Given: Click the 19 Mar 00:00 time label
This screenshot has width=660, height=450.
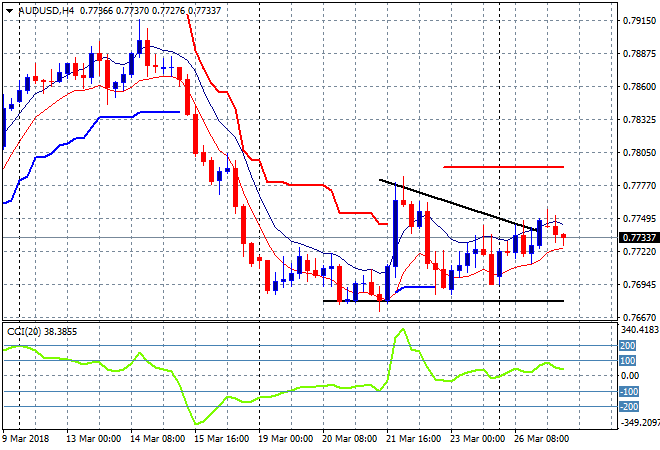Looking at the screenshot, I should coord(285,439).
